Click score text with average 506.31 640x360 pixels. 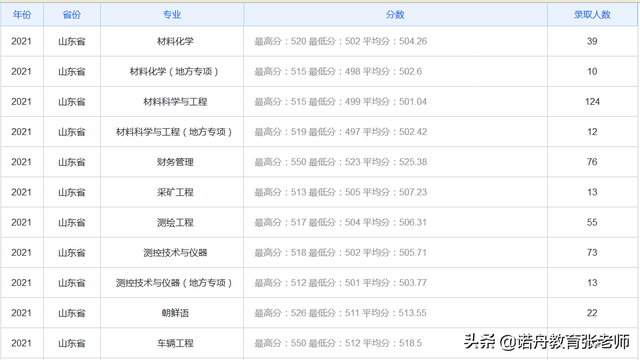tap(341, 222)
